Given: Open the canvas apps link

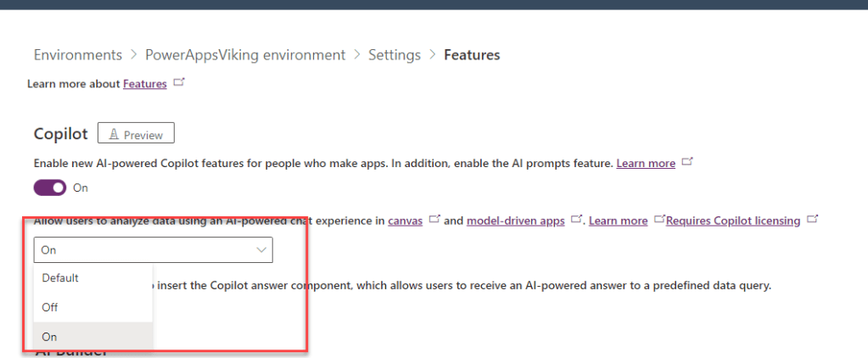Looking at the screenshot, I should (x=405, y=221).
